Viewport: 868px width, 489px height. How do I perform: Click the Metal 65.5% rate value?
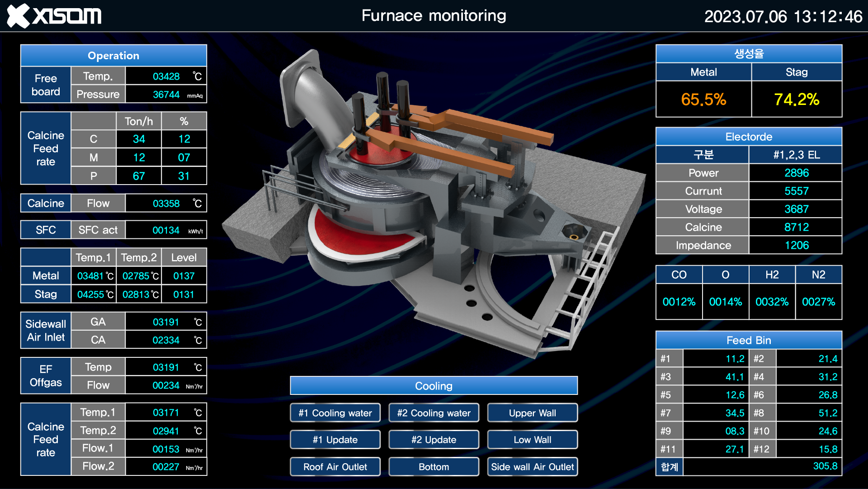coord(703,100)
